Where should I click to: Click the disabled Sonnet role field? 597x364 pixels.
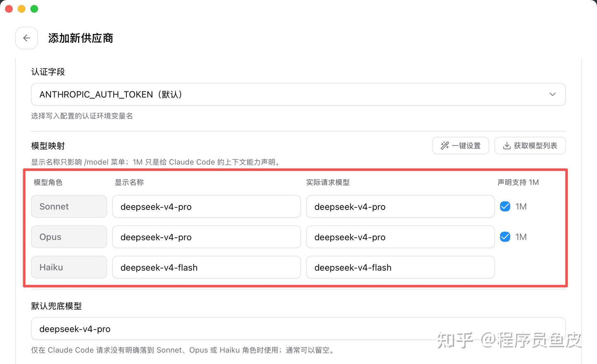point(69,207)
